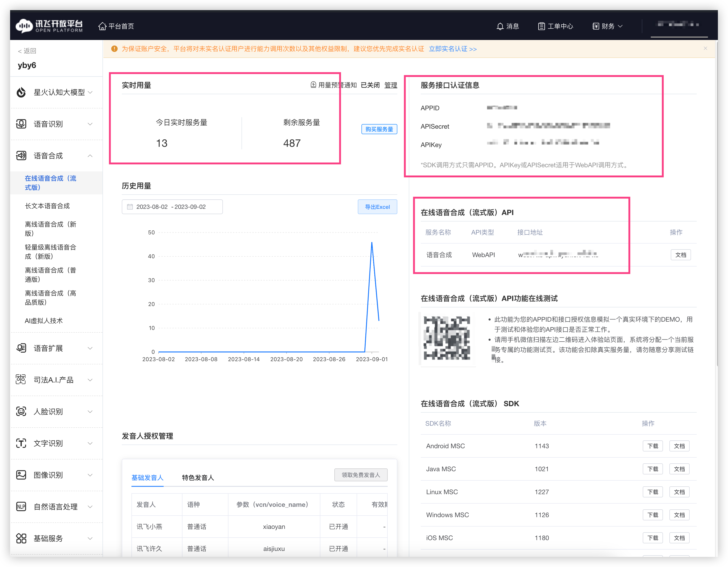The width and height of the screenshot is (728, 567).
Task: Expand the 图像识别 sidebar section
Action: (x=90, y=475)
